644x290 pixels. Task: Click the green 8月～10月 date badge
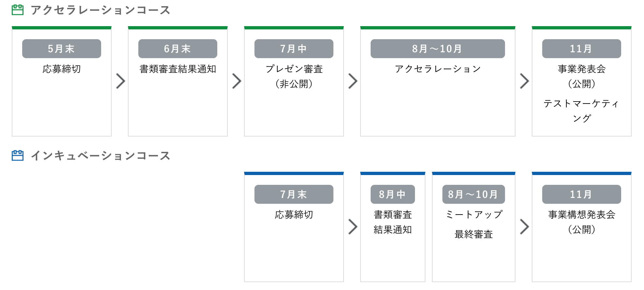click(x=438, y=49)
